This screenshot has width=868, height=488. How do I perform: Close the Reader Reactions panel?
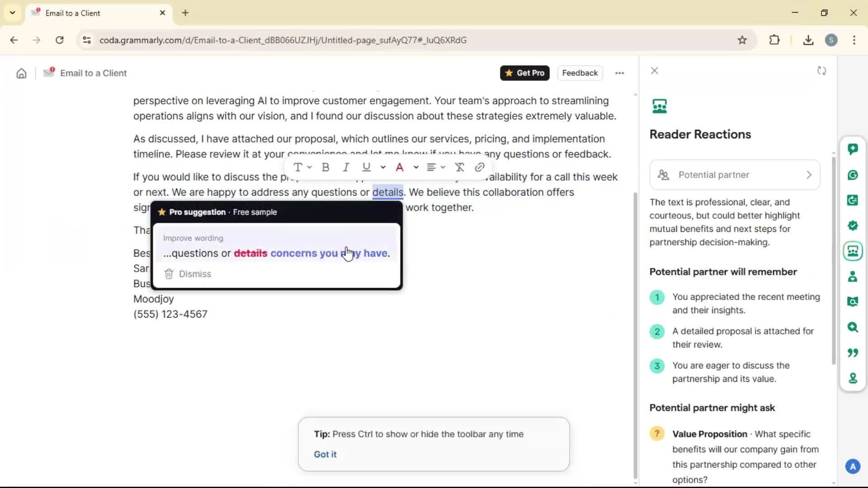pyautogui.click(x=654, y=71)
